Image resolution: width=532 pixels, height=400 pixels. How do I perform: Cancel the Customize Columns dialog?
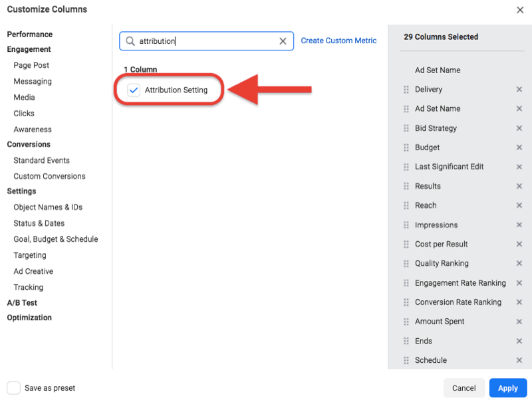click(x=464, y=388)
